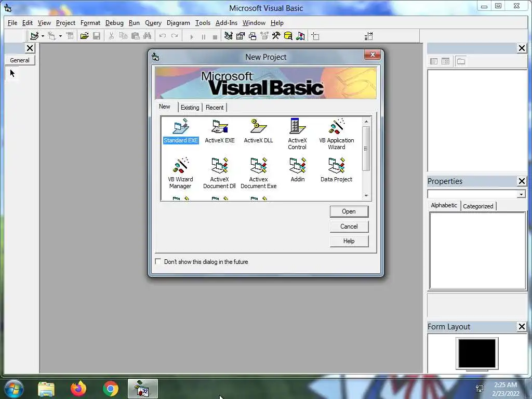
Task: Select Standard EXE project type
Action: tap(180, 131)
